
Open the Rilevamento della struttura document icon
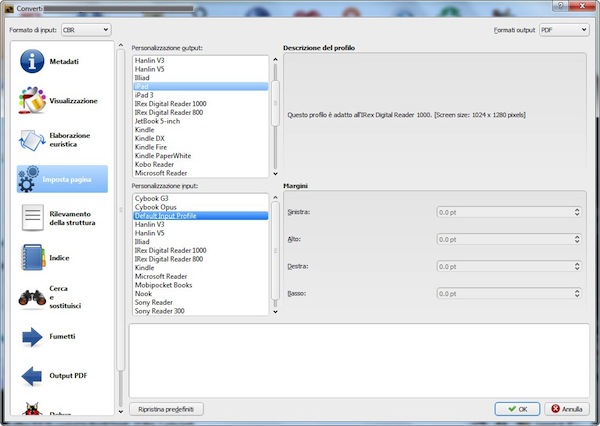(x=33, y=218)
